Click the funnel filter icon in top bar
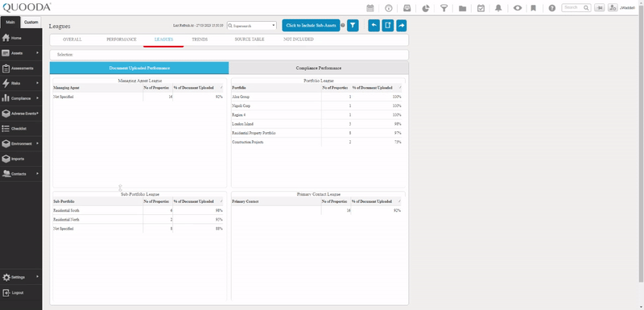The height and width of the screenshot is (310, 644). click(444, 8)
